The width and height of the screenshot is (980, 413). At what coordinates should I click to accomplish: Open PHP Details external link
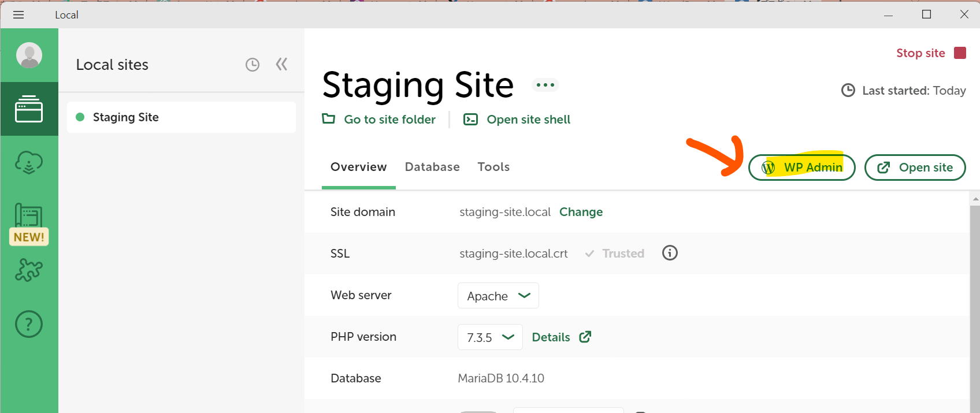click(x=561, y=337)
